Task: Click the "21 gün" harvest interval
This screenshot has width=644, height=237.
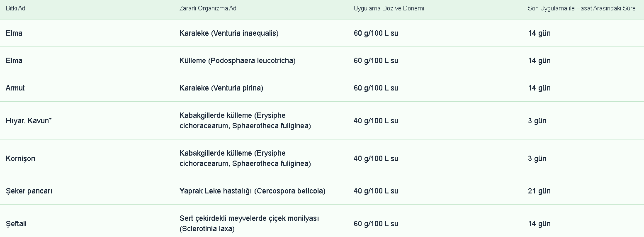Action: click(539, 191)
